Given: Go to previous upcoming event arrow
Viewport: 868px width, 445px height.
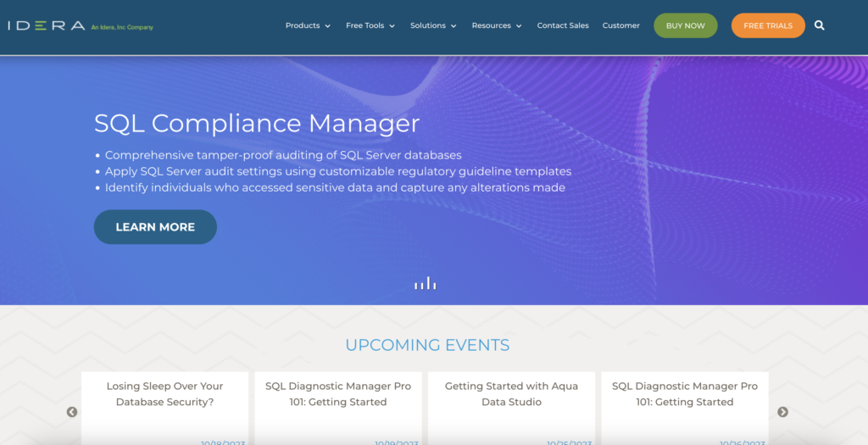Looking at the screenshot, I should (72, 412).
